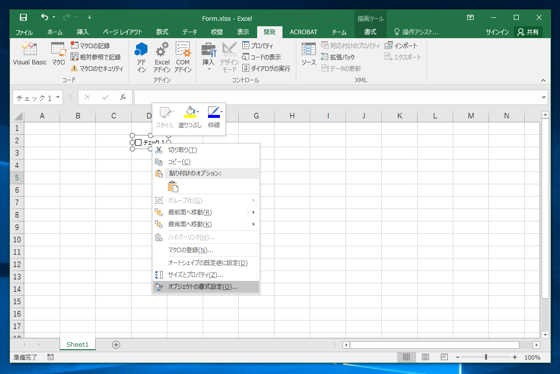The image size is (560, 374).
Task: Open Excel アドイン dialog
Action: click(162, 56)
